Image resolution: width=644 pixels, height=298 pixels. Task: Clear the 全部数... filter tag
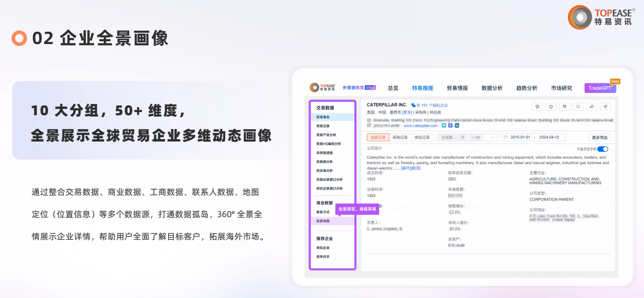[463, 137]
